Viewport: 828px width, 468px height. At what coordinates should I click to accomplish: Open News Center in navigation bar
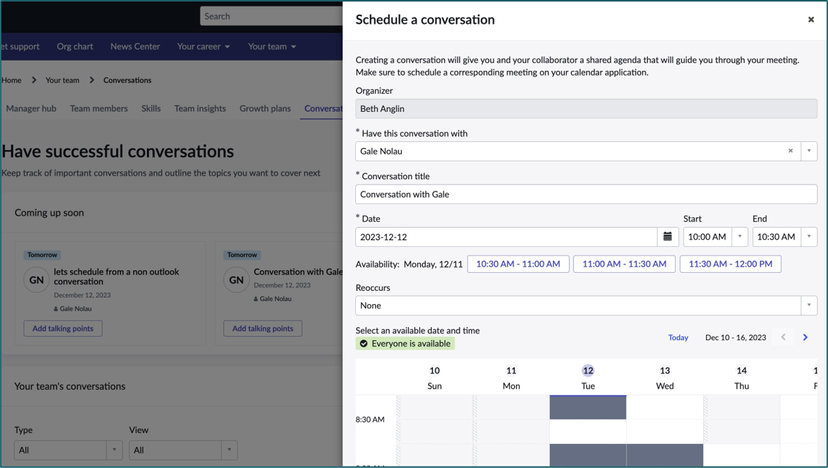click(x=135, y=46)
